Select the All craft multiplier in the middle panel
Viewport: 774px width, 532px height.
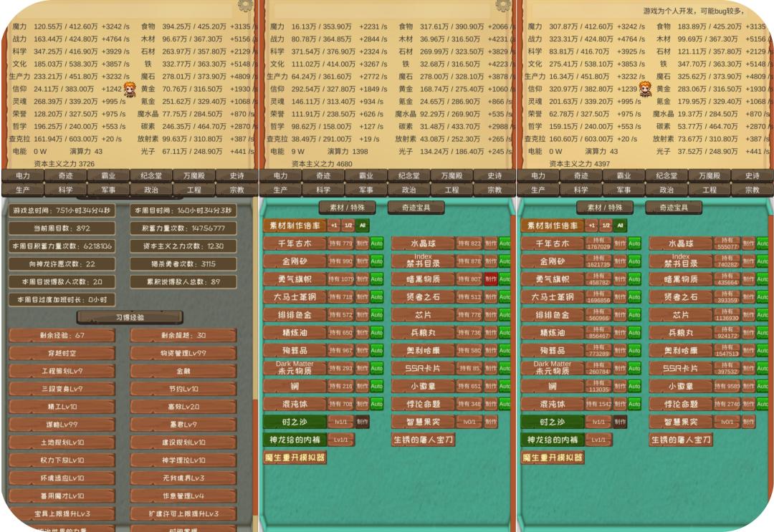(x=363, y=226)
